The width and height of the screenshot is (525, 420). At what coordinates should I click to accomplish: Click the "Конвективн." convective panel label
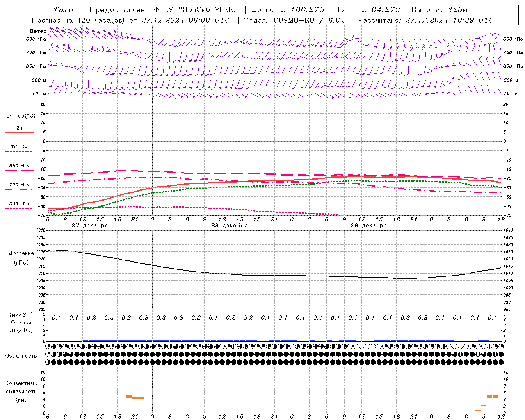tap(21, 383)
